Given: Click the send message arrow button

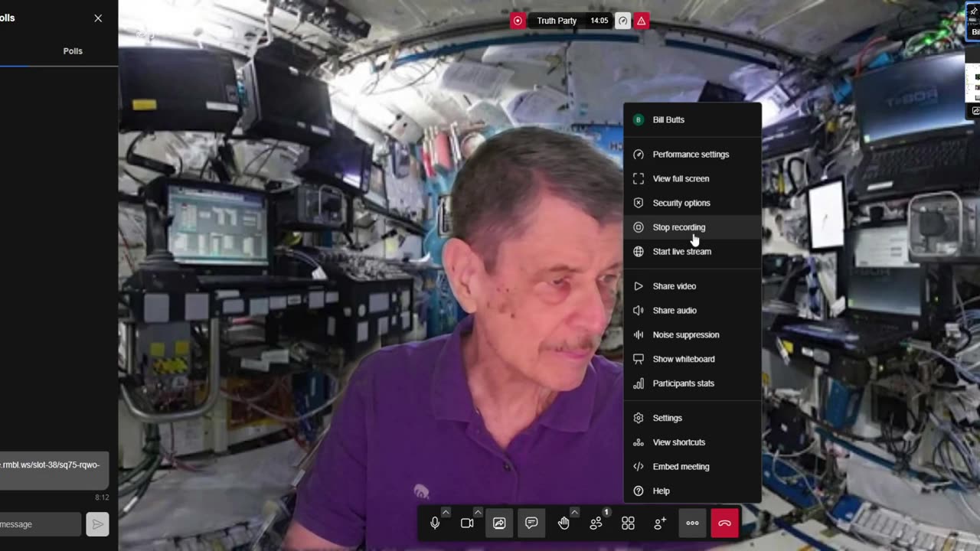Looking at the screenshot, I should click(x=97, y=524).
